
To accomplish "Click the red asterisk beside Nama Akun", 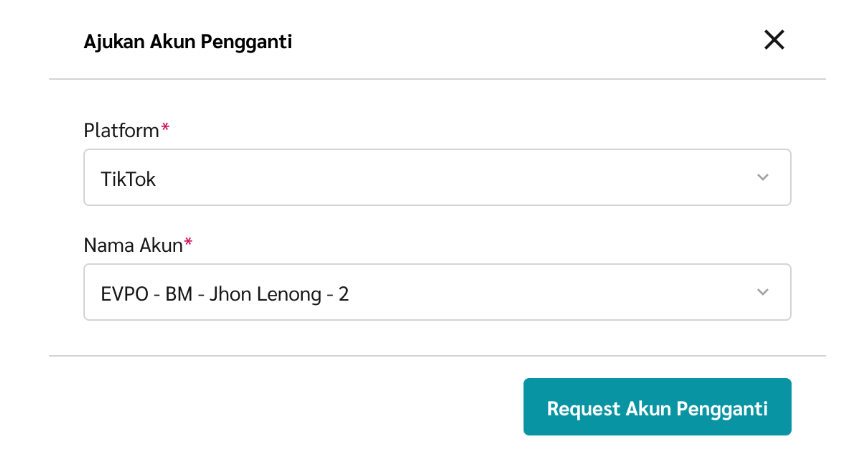I will tap(187, 244).
